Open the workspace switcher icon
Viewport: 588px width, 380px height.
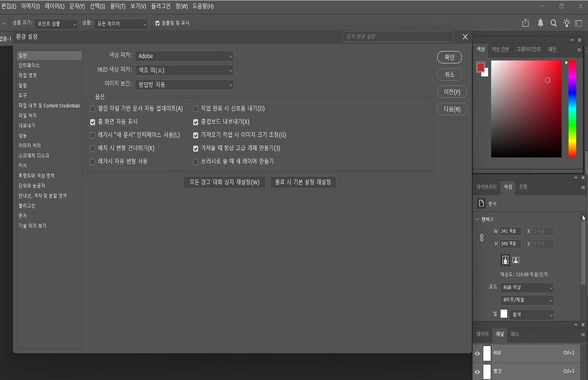pyautogui.click(x=579, y=23)
